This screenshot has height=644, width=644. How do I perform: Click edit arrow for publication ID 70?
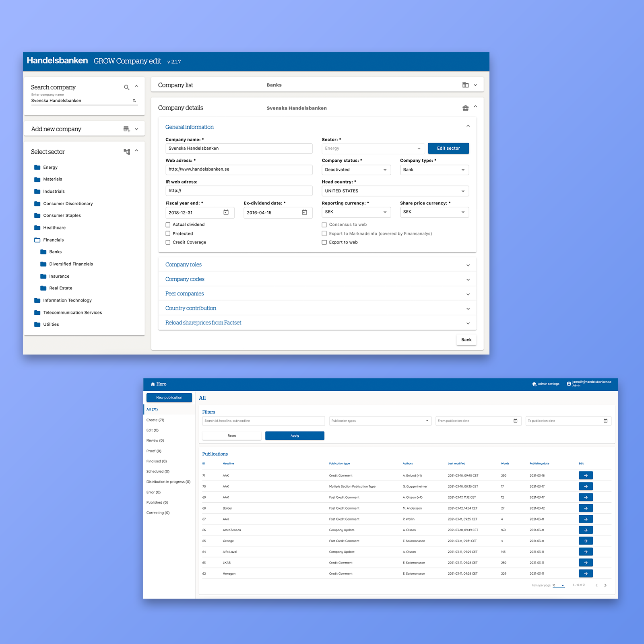pyautogui.click(x=586, y=487)
